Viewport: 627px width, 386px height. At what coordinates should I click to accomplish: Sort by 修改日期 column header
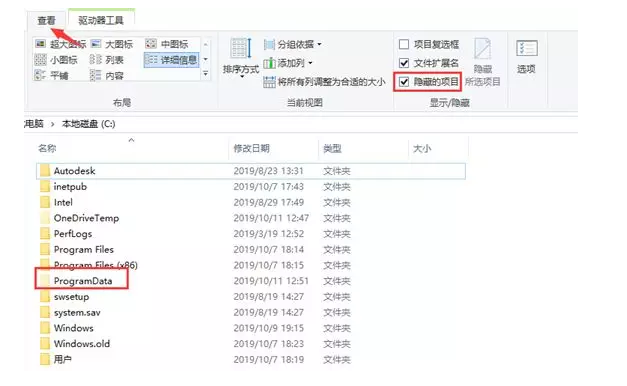tap(252, 148)
